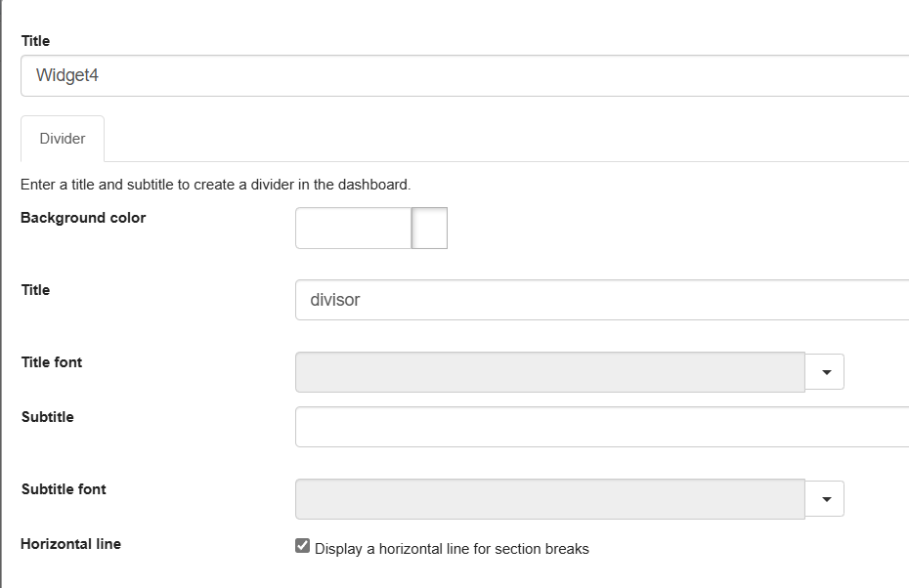Viewport: 909px width, 588px height.
Task: Expand the Subtitle font selection box
Action: [x=824, y=498]
